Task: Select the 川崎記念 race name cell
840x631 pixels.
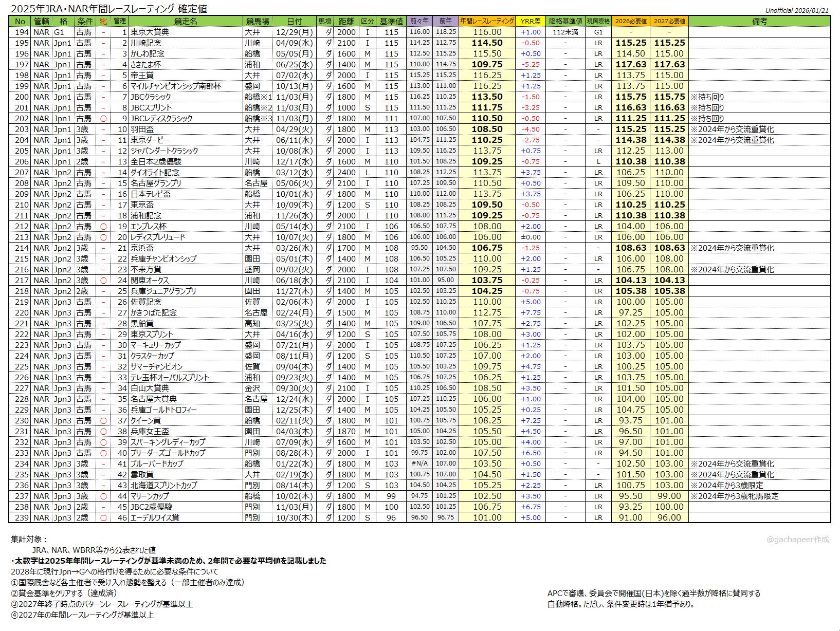Action: click(x=145, y=43)
